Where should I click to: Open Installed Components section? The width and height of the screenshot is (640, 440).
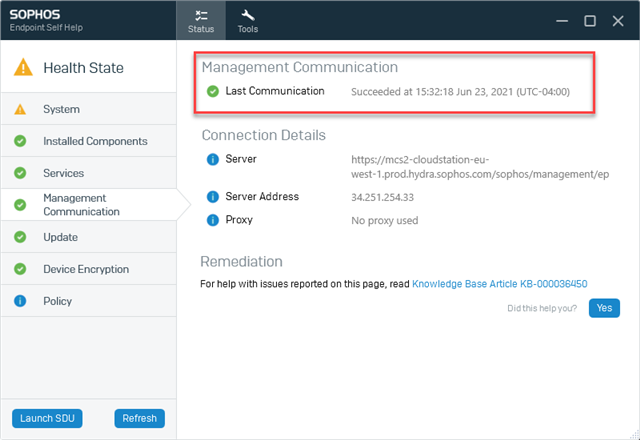point(89,141)
